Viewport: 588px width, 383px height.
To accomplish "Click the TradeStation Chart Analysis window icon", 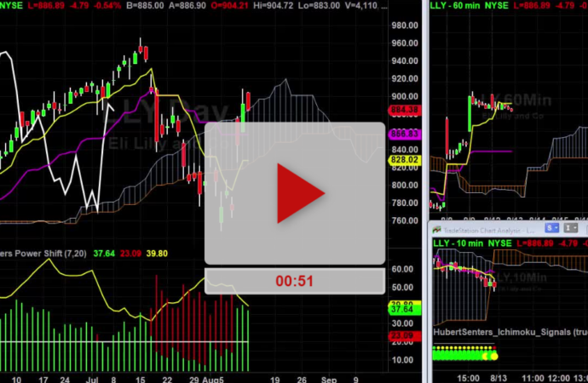I will click(436, 230).
